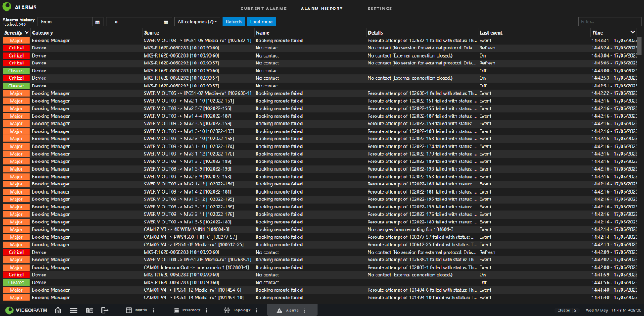Select source SWER V OUT09 -> MV3 3-11 [102022-176]
The image size is (644, 316).
point(189,215)
